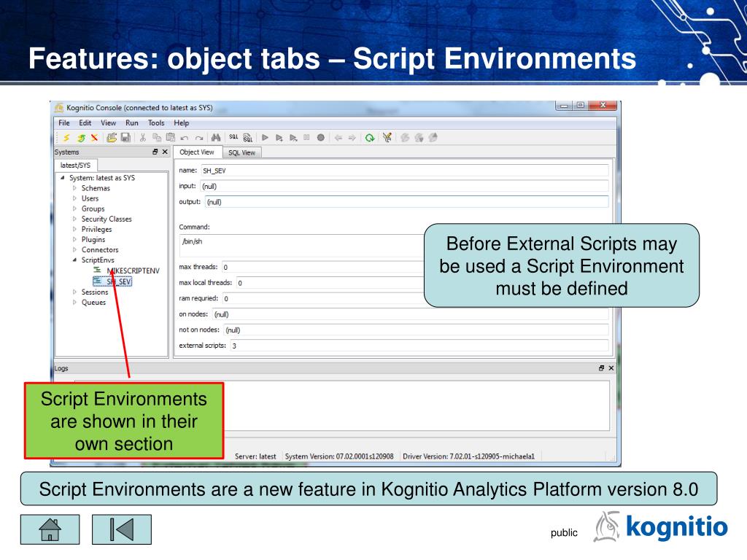Viewport: 747px width, 560px height.
Task: Click the Back arrow icon
Action: coord(338,138)
